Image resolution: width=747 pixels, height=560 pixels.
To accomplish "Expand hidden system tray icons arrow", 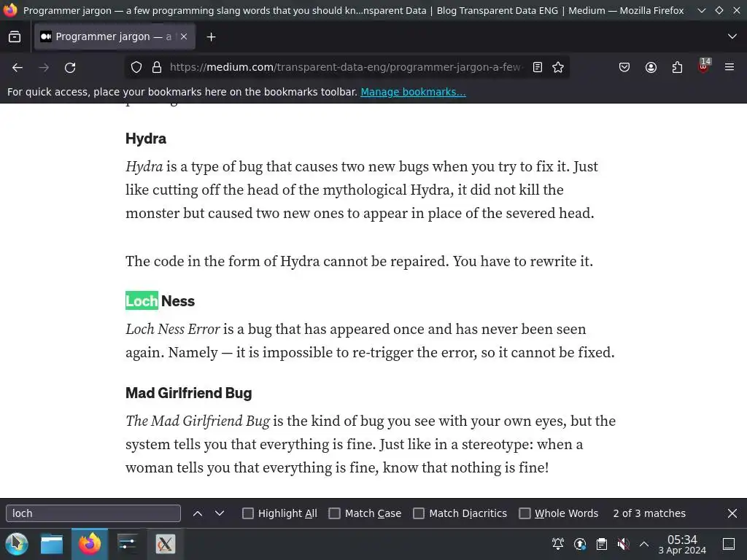I will tap(643, 544).
